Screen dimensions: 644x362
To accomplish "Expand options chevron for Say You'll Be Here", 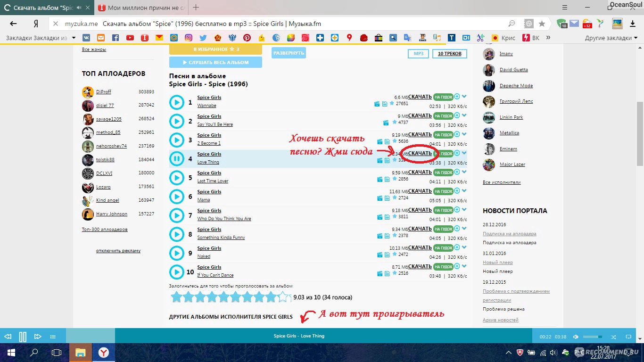I will [464, 115].
